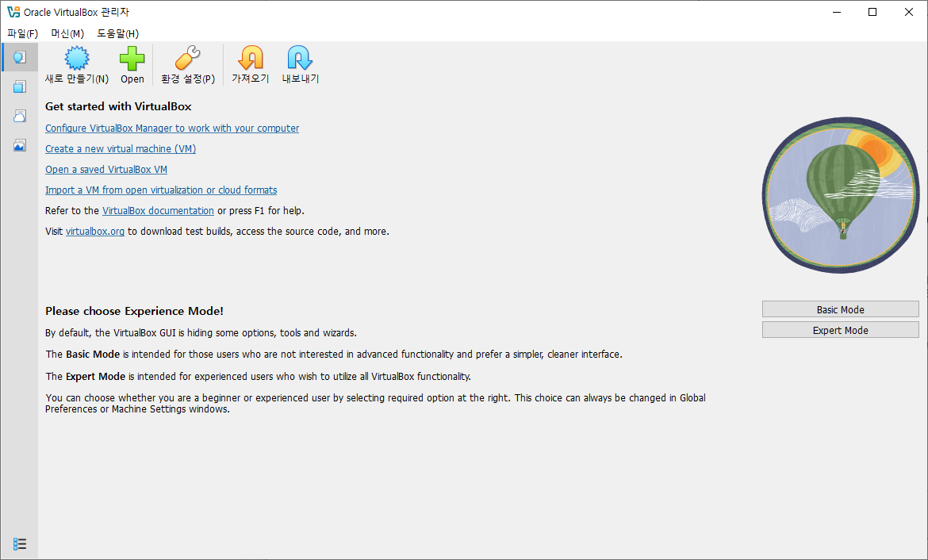Screen dimensions: 928x560
Task: Click Create a new virtual machine link
Action: tap(121, 148)
